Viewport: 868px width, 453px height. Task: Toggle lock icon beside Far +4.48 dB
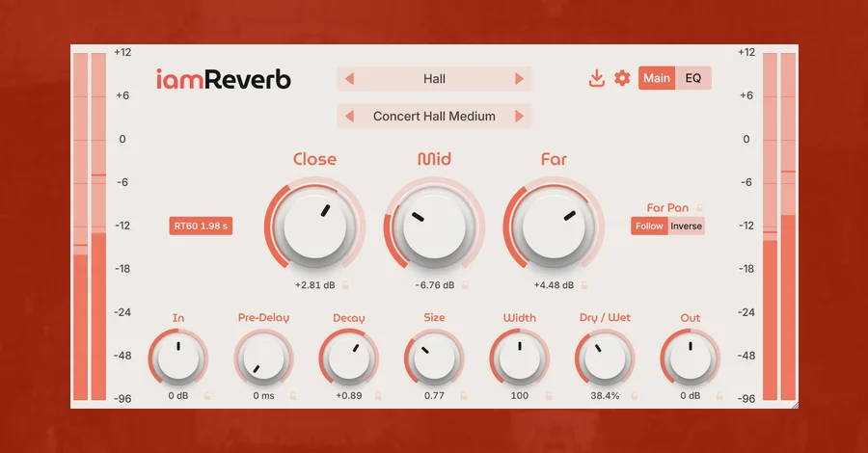point(584,285)
